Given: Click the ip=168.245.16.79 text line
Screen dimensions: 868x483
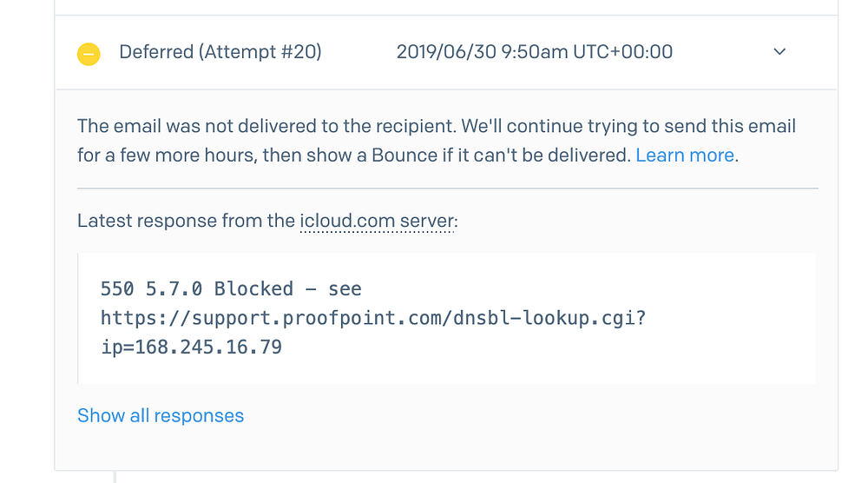Looking at the screenshot, I should [191, 347].
